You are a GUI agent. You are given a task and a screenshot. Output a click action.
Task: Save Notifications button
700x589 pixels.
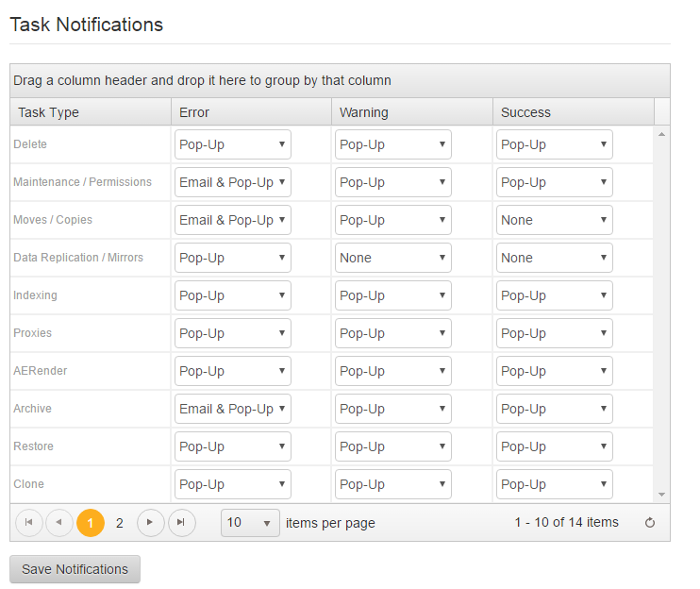pos(75,569)
